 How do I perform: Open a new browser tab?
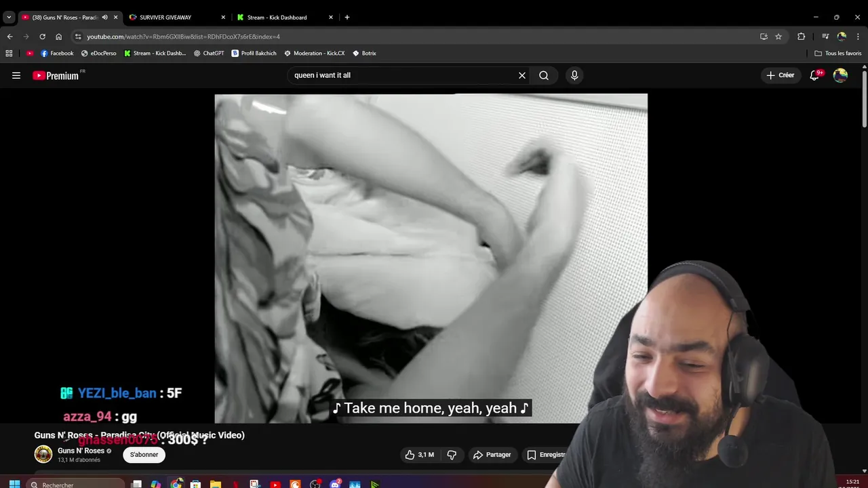click(347, 17)
